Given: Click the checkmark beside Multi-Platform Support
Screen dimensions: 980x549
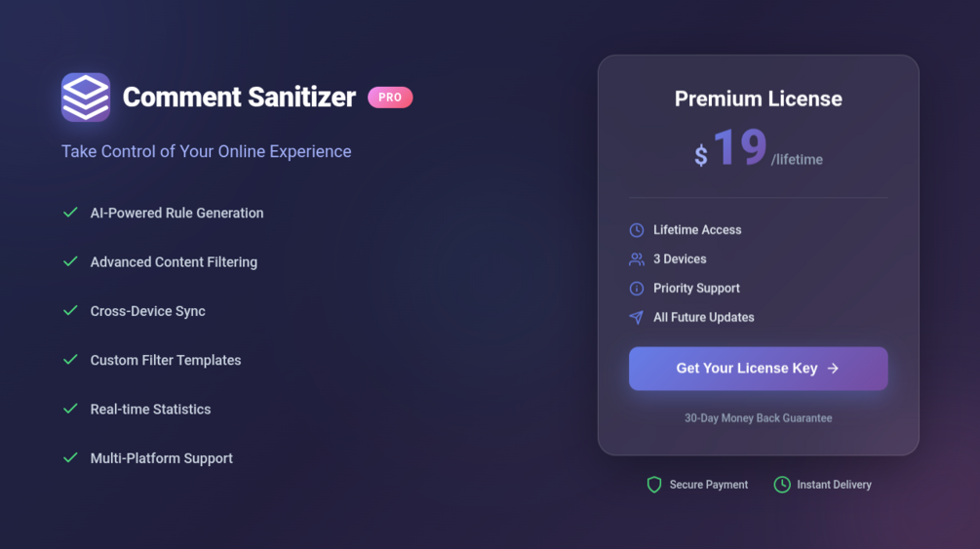Looking at the screenshot, I should [70, 457].
